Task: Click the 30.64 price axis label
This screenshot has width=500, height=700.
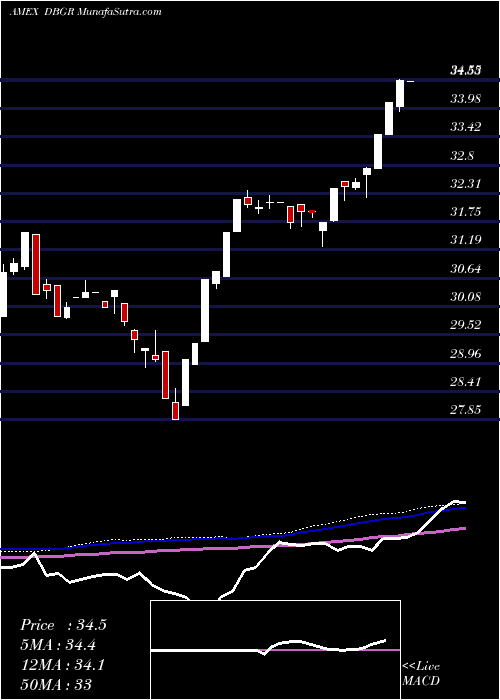Action: coord(466,269)
